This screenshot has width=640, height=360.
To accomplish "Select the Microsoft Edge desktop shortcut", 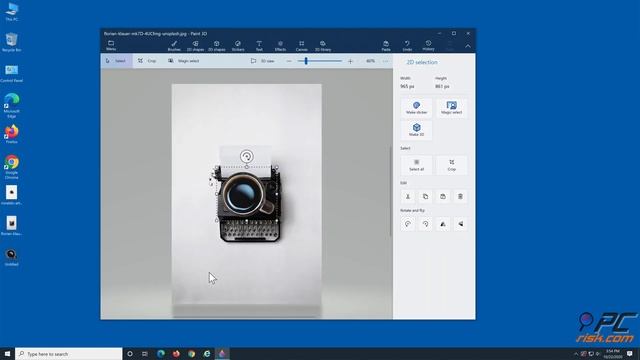I will coord(11,105).
